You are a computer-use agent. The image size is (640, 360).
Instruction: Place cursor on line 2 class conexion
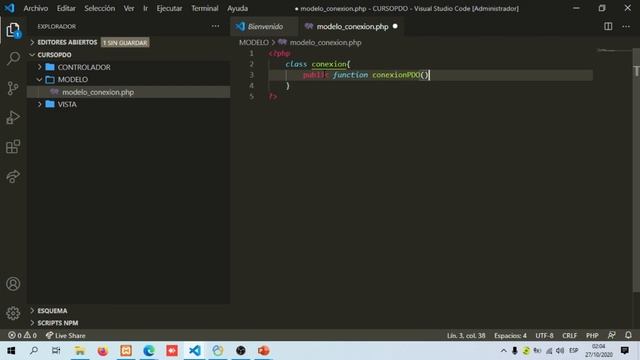318,64
